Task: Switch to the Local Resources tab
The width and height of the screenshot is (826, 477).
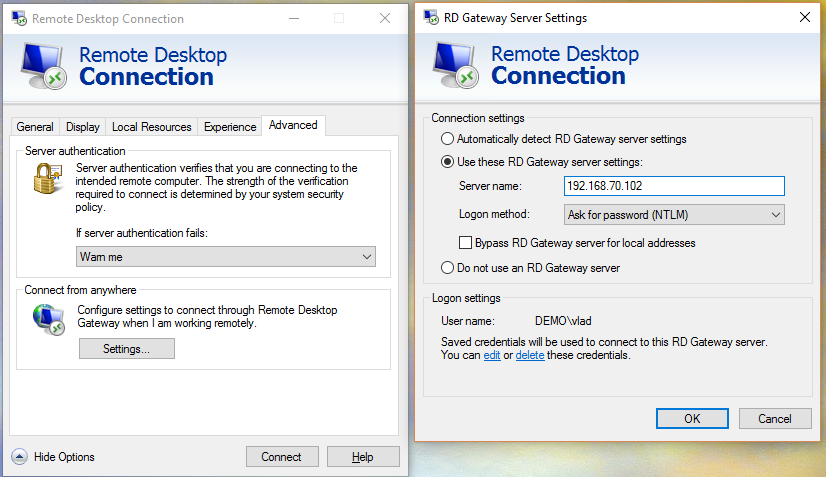Action: pos(152,127)
